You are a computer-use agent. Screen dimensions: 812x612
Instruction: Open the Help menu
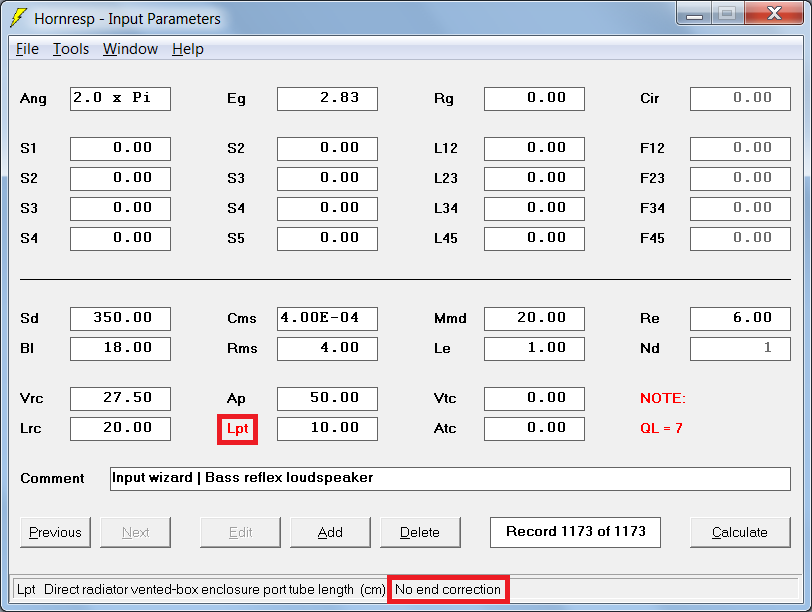[x=187, y=49]
